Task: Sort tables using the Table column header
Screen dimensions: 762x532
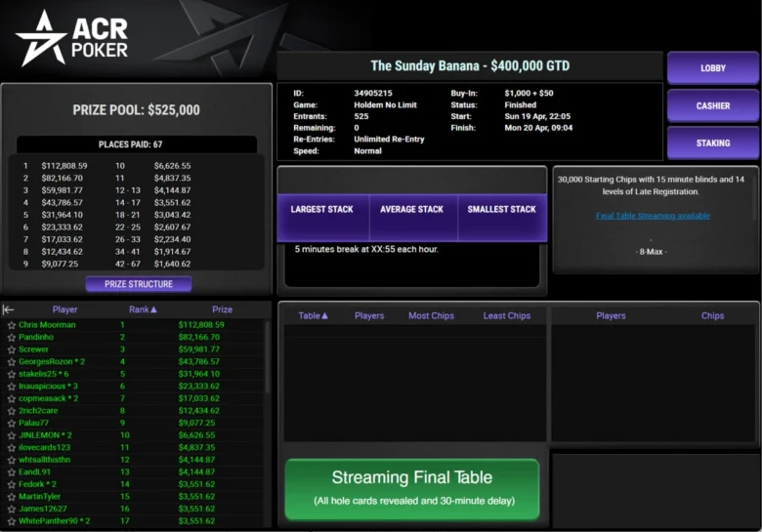Action: pyautogui.click(x=313, y=315)
